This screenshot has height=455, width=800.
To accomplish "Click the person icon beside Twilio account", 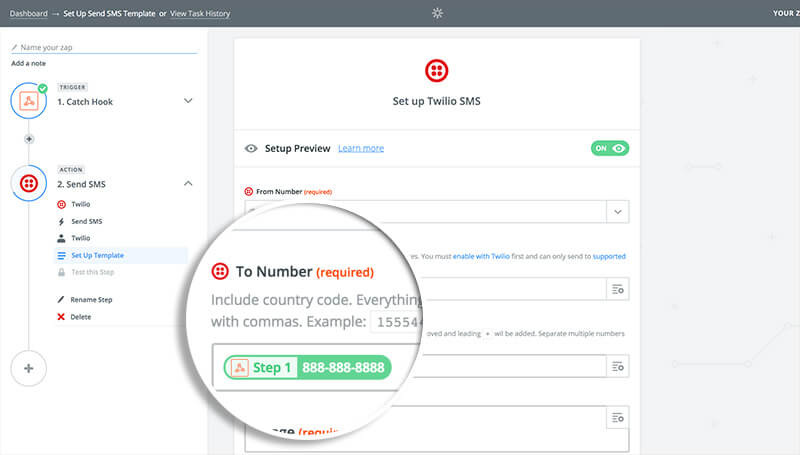I will point(61,238).
